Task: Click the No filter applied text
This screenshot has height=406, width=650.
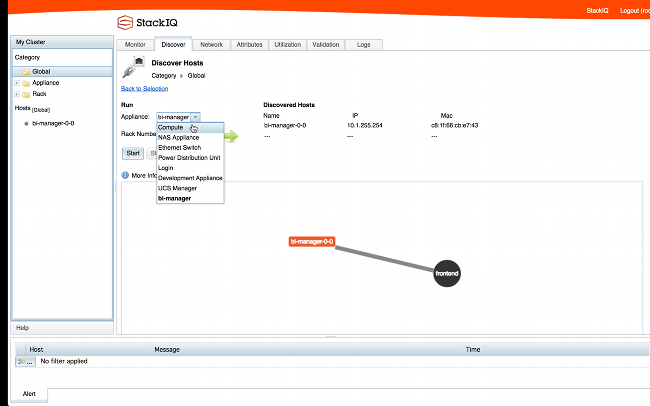Action: click(64, 361)
